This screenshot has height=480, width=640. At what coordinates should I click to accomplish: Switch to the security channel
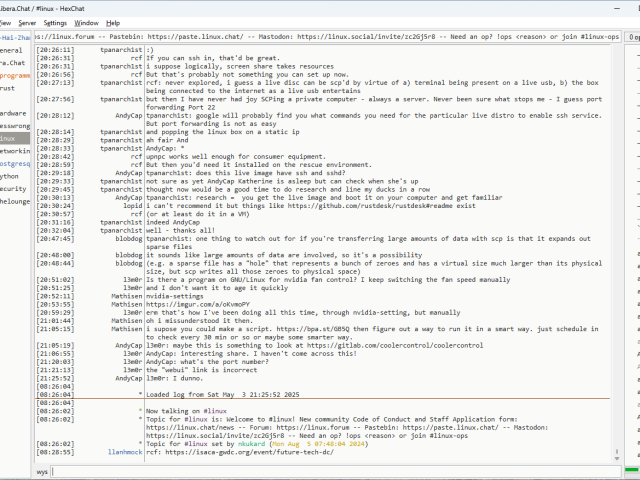coord(13,188)
